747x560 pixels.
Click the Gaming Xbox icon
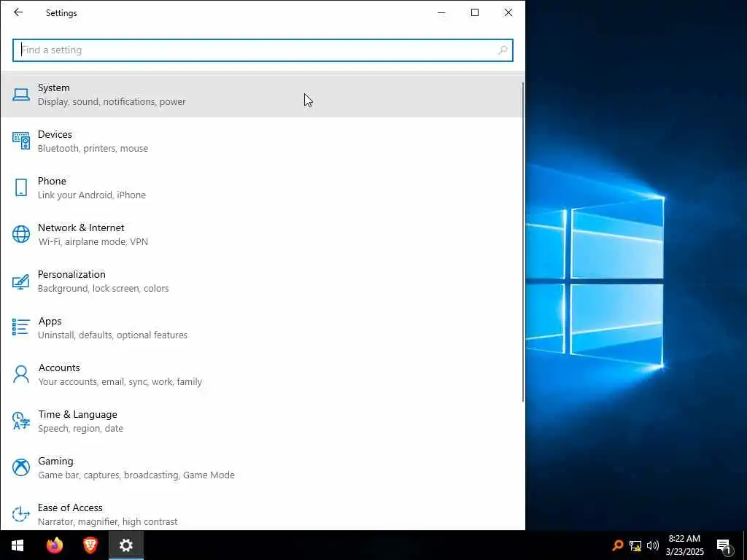[x=21, y=467]
